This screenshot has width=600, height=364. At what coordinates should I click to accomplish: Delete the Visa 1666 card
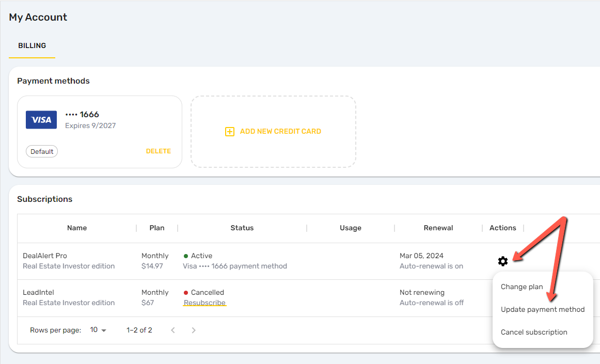click(159, 151)
